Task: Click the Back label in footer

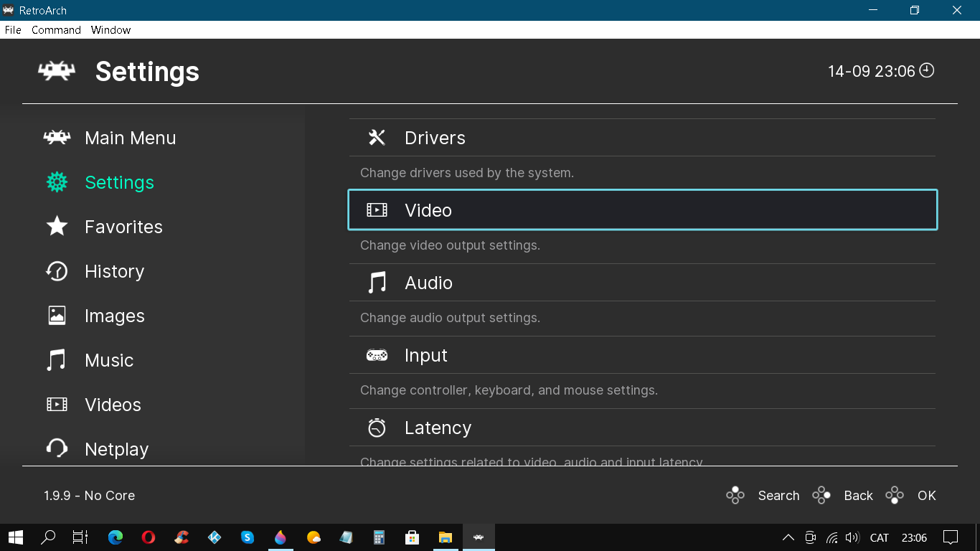Action: pyautogui.click(x=858, y=495)
